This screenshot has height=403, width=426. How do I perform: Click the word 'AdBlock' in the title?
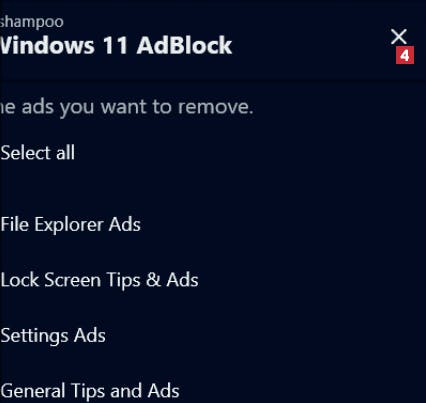point(184,45)
